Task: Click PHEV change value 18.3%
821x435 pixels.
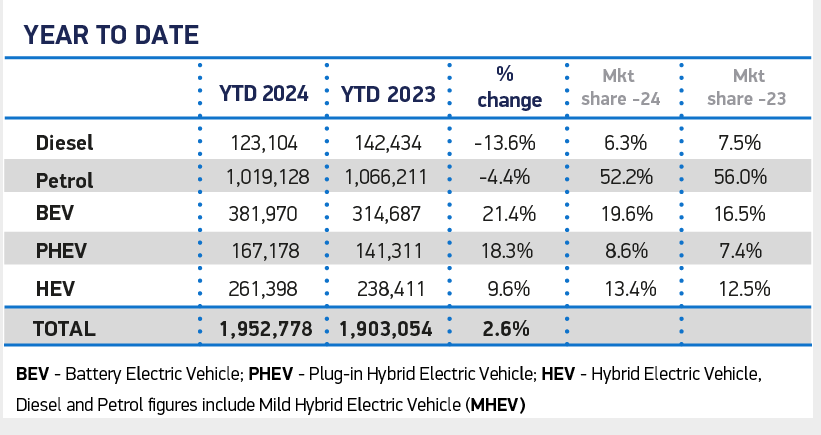Action: coord(507,251)
